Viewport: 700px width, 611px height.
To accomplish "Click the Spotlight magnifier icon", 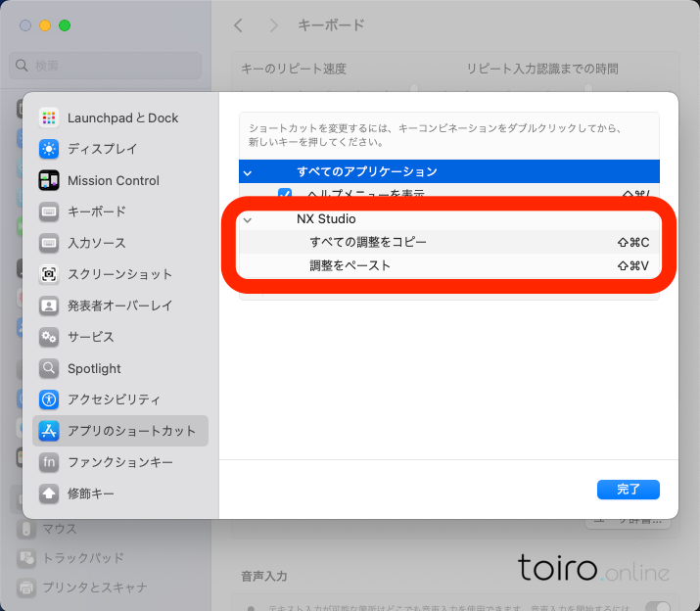I will [49, 368].
